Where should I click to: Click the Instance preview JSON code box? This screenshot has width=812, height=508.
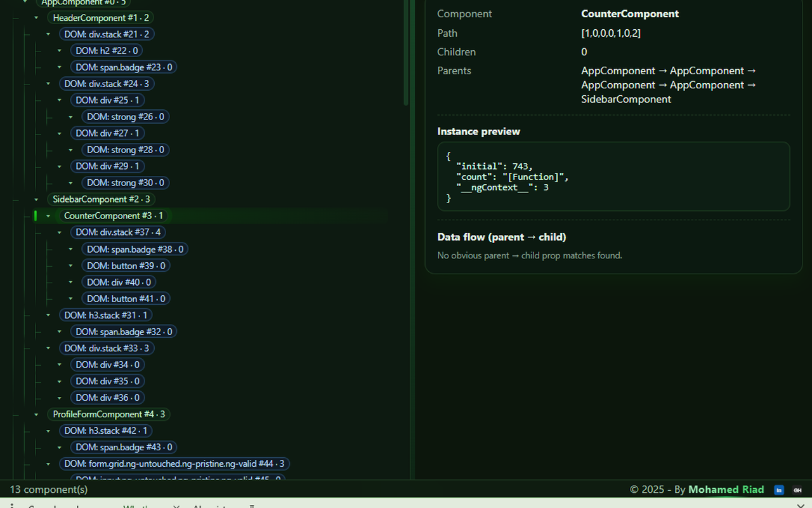(613, 177)
